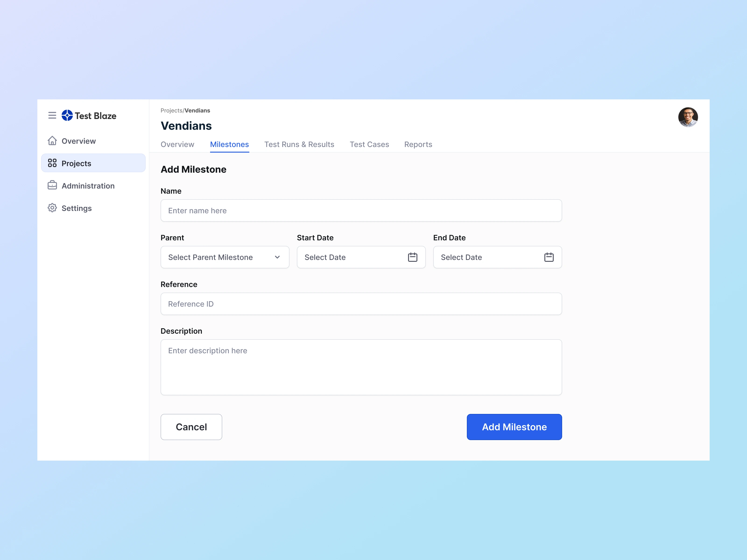Click the Cancel button
Image resolution: width=747 pixels, height=560 pixels.
191,427
